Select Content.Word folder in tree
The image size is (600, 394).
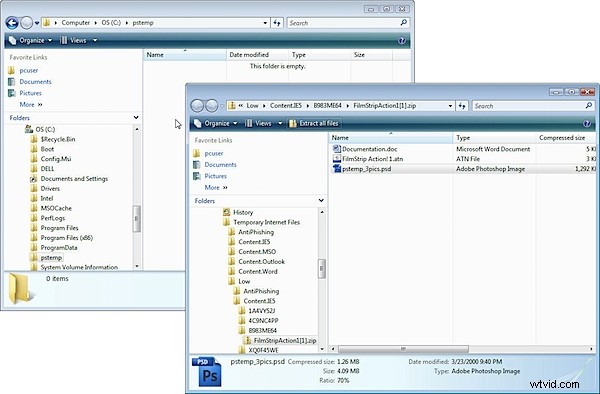point(258,272)
